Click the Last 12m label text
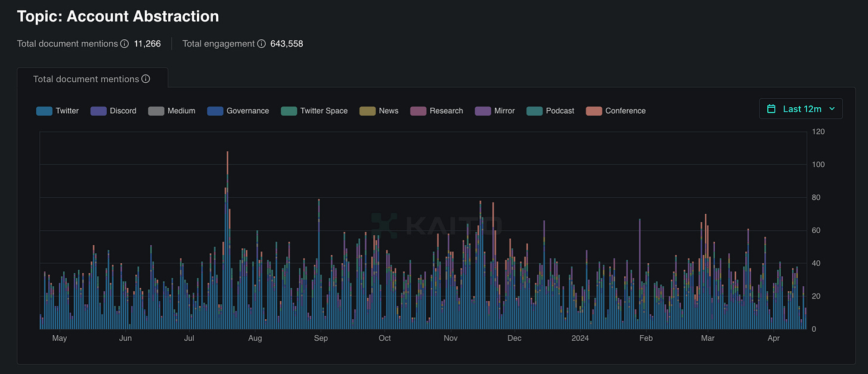This screenshot has width=868, height=374. (x=802, y=108)
